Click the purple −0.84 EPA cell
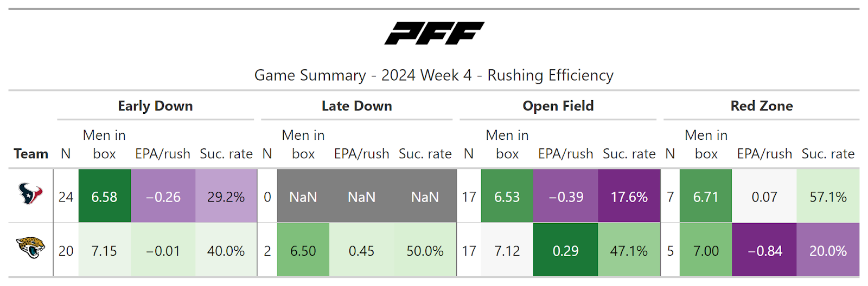The height and width of the screenshot is (286, 868). pyautogui.click(x=764, y=251)
